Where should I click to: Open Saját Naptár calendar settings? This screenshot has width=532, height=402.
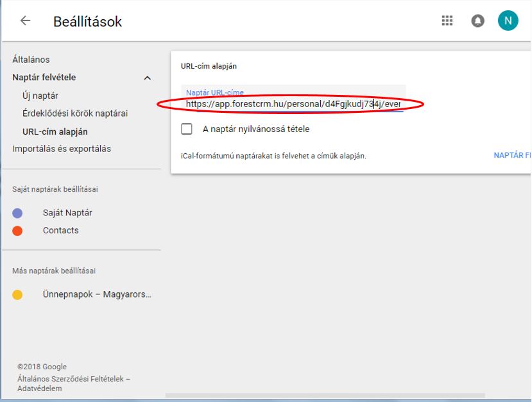tap(67, 213)
